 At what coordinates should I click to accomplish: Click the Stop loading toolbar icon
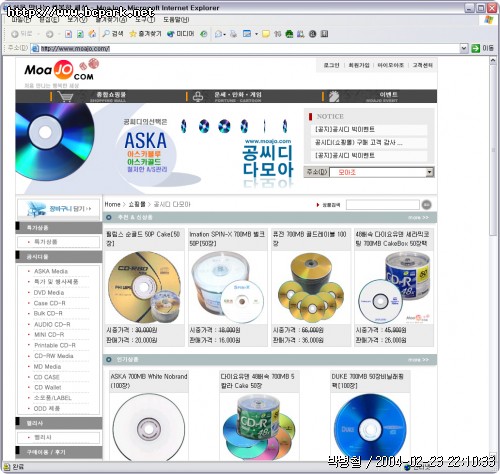click(x=68, y=34)
